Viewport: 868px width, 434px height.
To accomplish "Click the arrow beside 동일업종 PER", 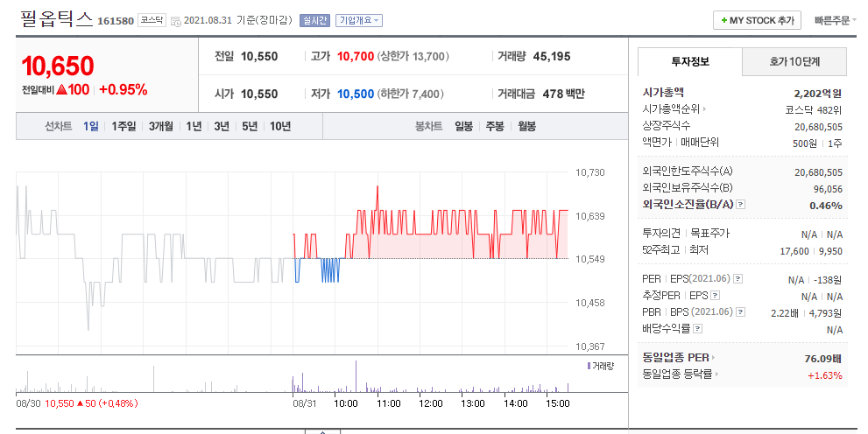I will (713, 358).
